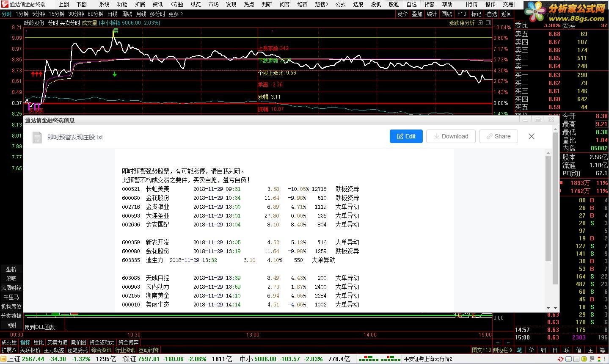Toggle 叠加 overlay option
This screenshot has width=609, height=364.
point(417,14)
